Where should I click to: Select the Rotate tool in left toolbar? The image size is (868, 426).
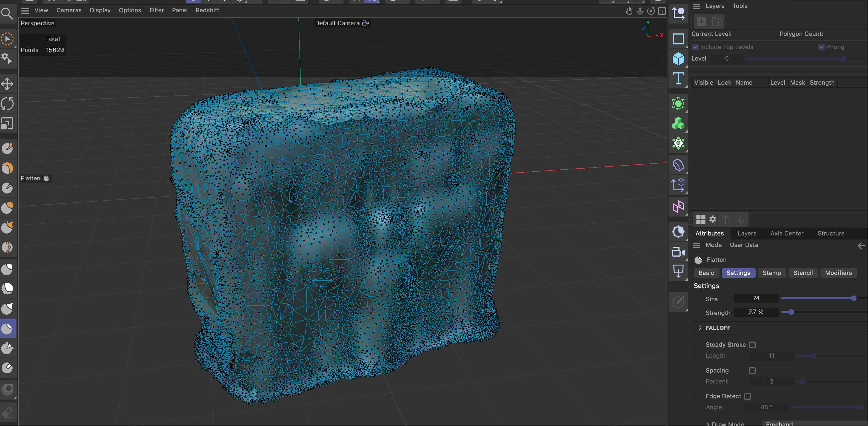pyautogui.click(x=7, y=103)
